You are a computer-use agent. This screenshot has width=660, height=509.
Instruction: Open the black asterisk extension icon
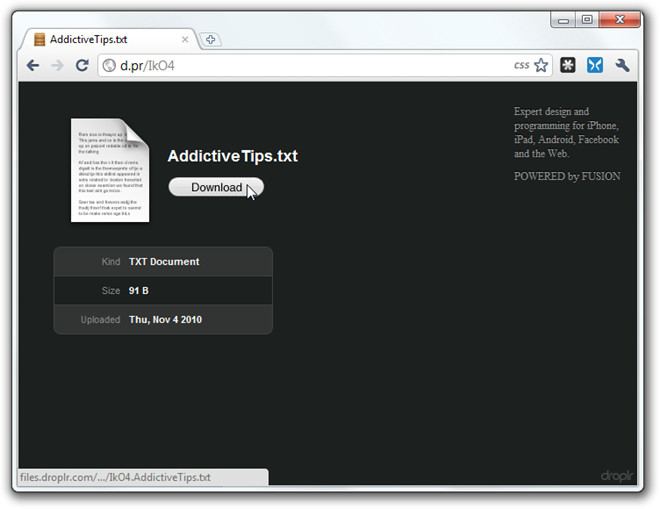(x=568, y=65)
